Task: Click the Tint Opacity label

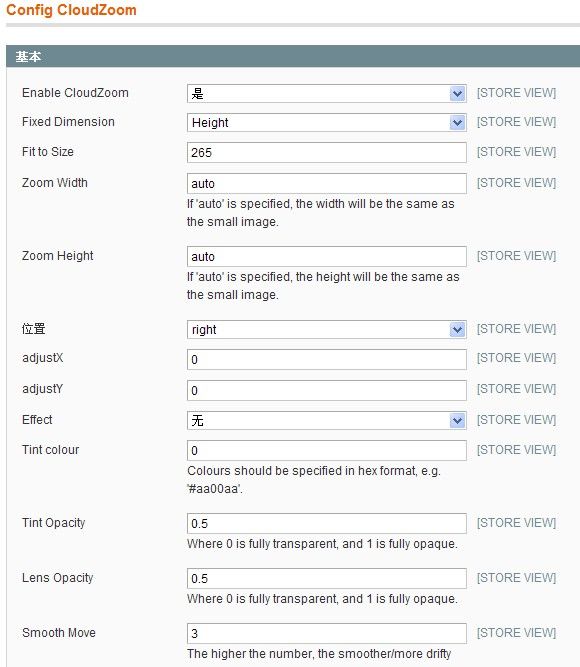Action: (x=53, y=522)
